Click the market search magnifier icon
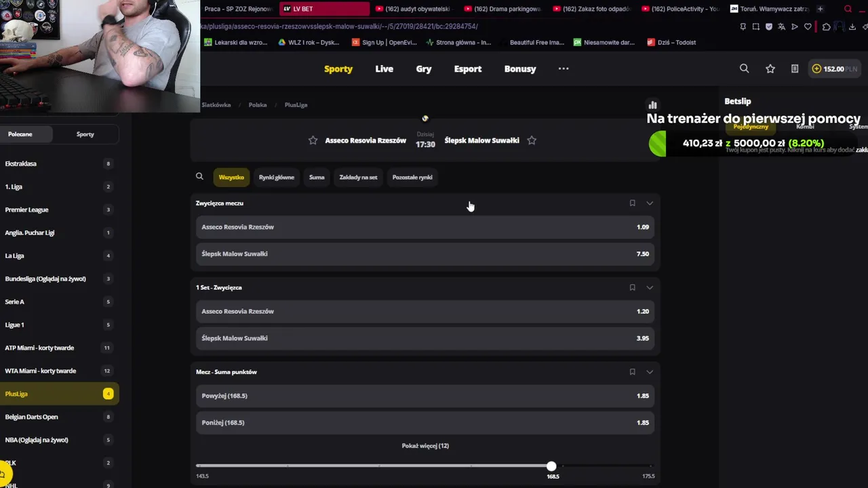Screen dimensions: 868x488 pos(199,176)
